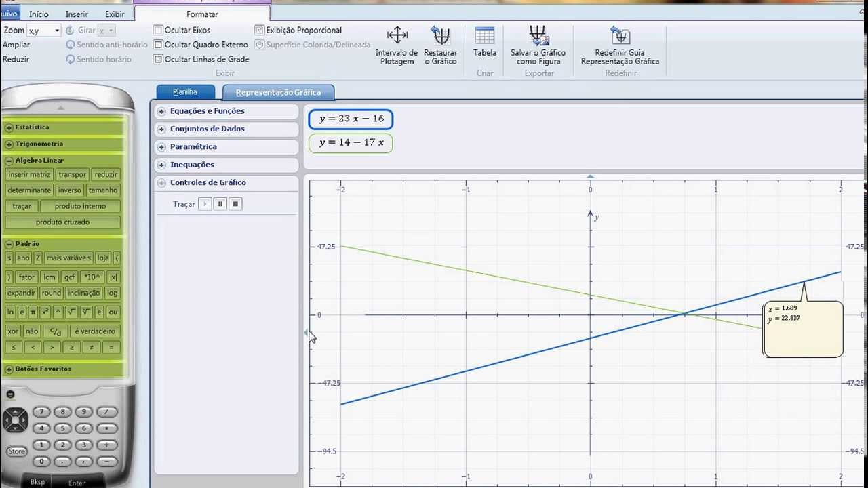Select Sentido anti-horário rotation
This screenshot has width=868, height=488.
106,45
